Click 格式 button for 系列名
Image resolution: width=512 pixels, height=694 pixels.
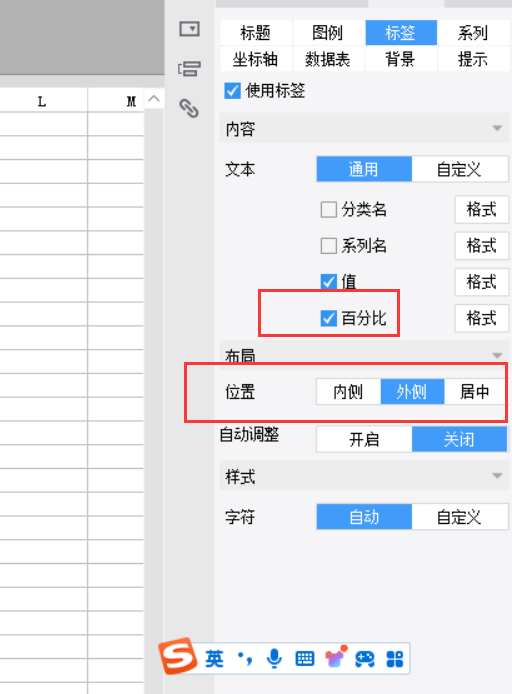481,246
